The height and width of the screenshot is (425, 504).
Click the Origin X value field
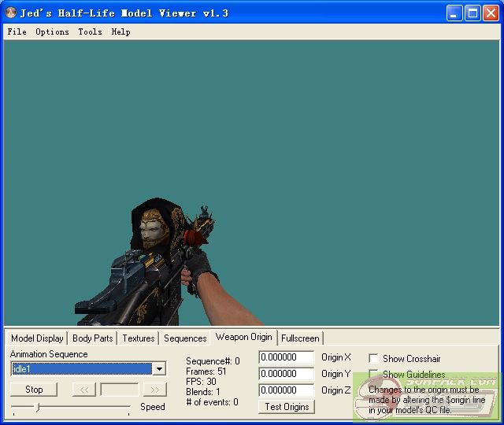[286, 358]
